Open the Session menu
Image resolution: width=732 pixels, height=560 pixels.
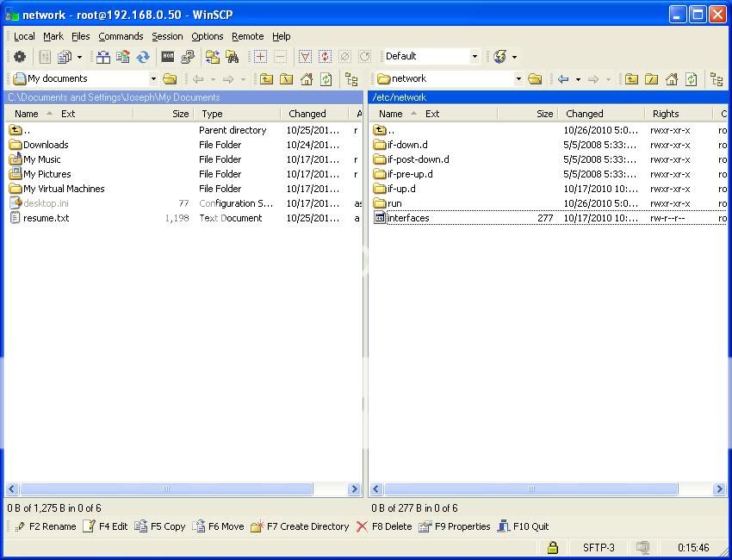tap(167, 36)
